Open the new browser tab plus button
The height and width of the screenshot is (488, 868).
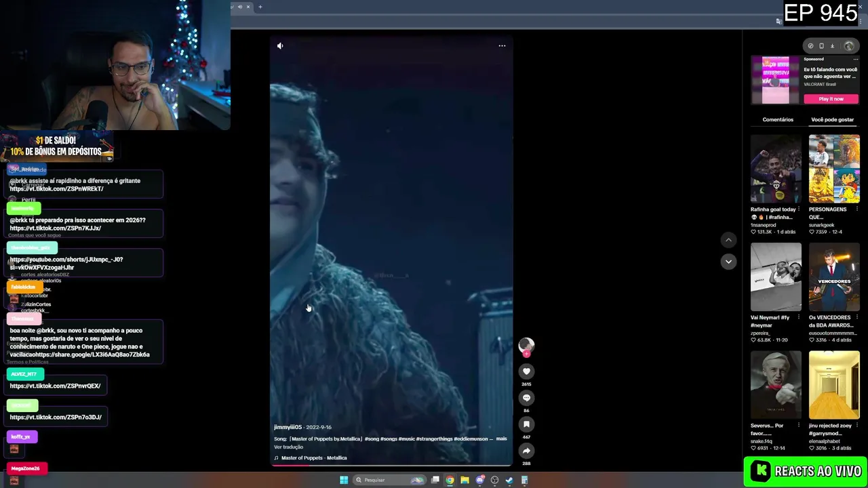(x=260, y=7)
